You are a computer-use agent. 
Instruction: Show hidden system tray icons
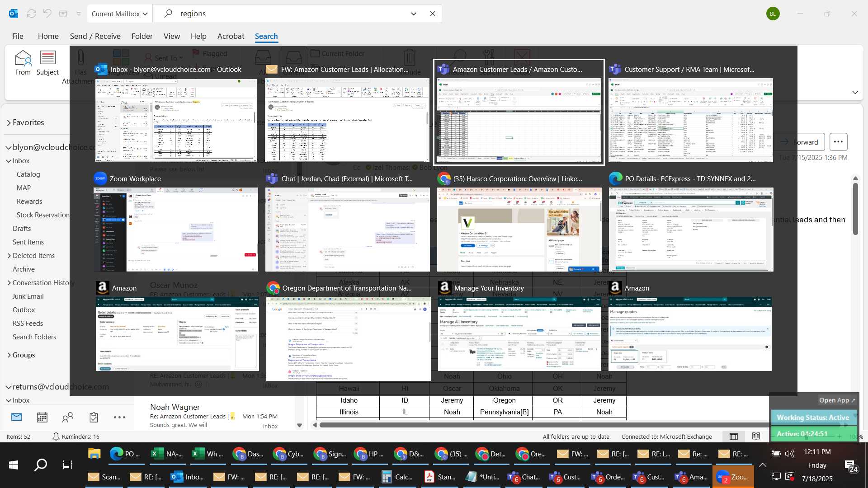coord(763,465)
